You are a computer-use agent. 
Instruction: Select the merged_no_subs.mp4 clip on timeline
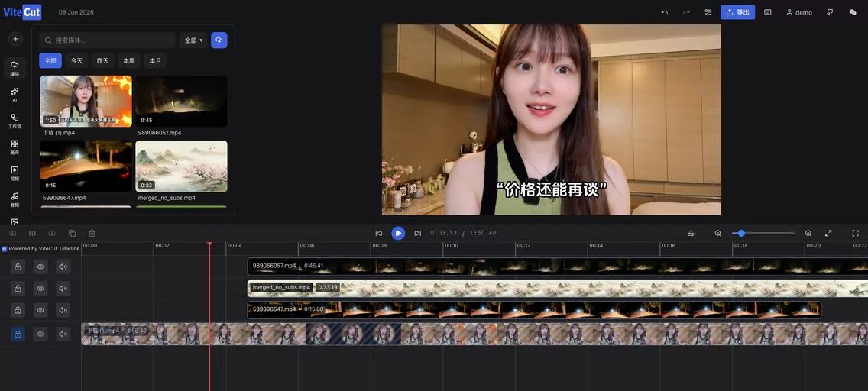pyautogui.click(x=558, y=288)
